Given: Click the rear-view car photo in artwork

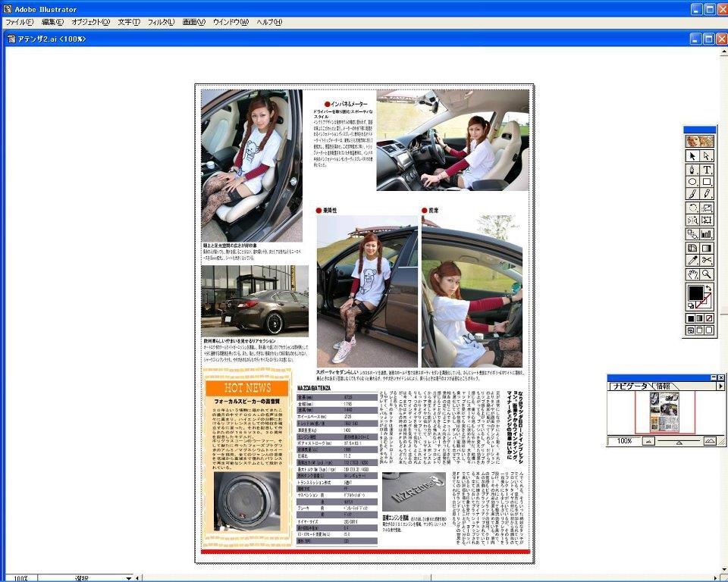Looking at the screenshot, I should (255, 301).
